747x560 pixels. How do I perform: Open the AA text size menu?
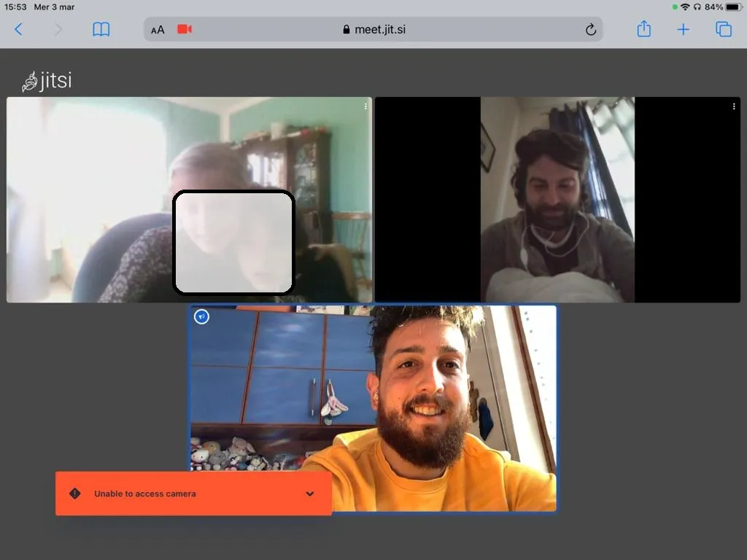[x=158, y=30]
